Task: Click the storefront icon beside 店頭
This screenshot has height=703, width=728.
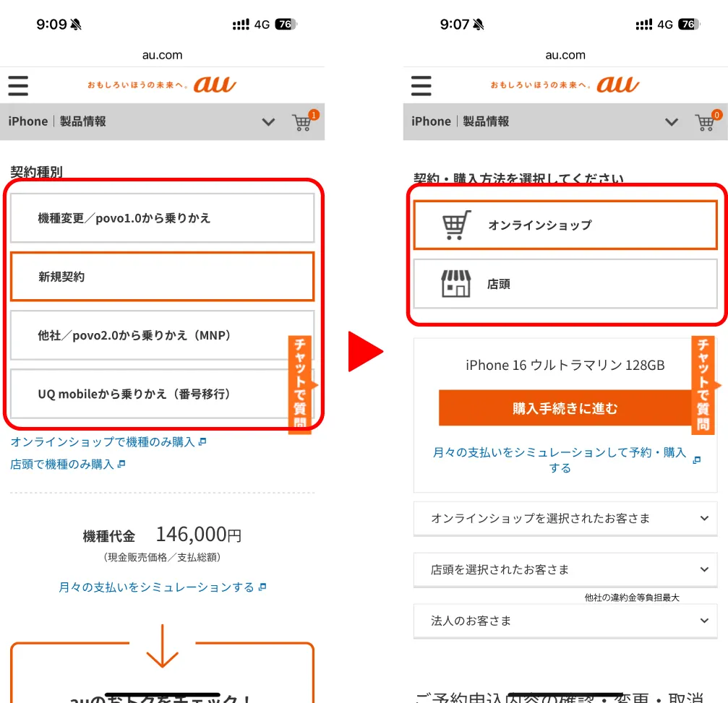Action: click(x=456, y=284)
